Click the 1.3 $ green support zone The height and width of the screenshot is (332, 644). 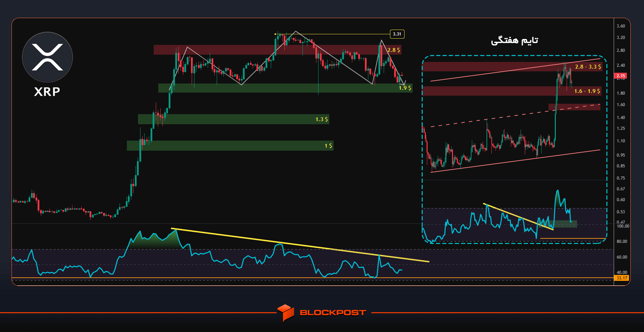(x=233, y=119)
